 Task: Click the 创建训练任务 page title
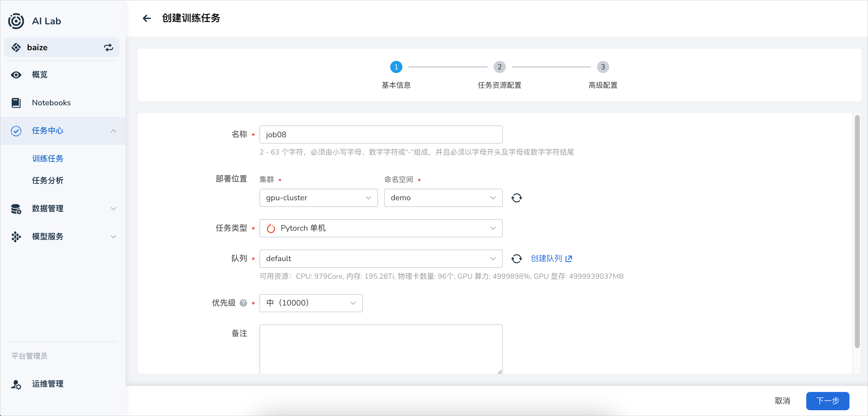pos(191,18)
